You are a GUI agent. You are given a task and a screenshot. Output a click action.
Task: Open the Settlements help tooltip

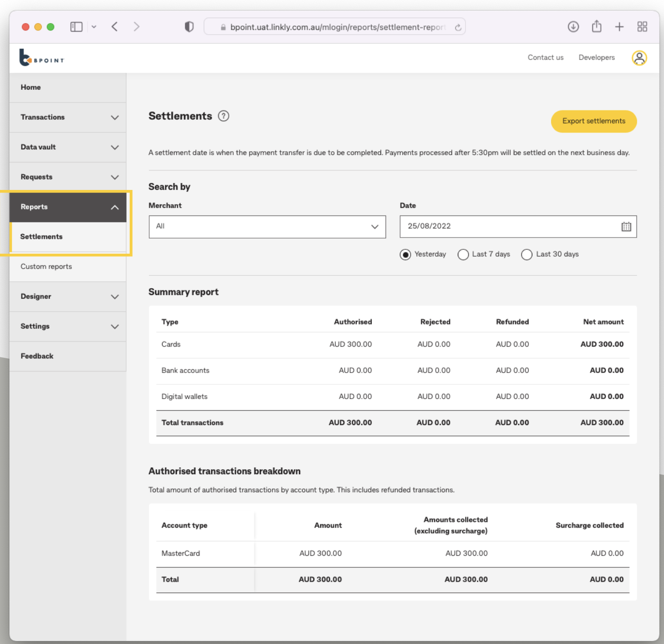coord(224,116)
